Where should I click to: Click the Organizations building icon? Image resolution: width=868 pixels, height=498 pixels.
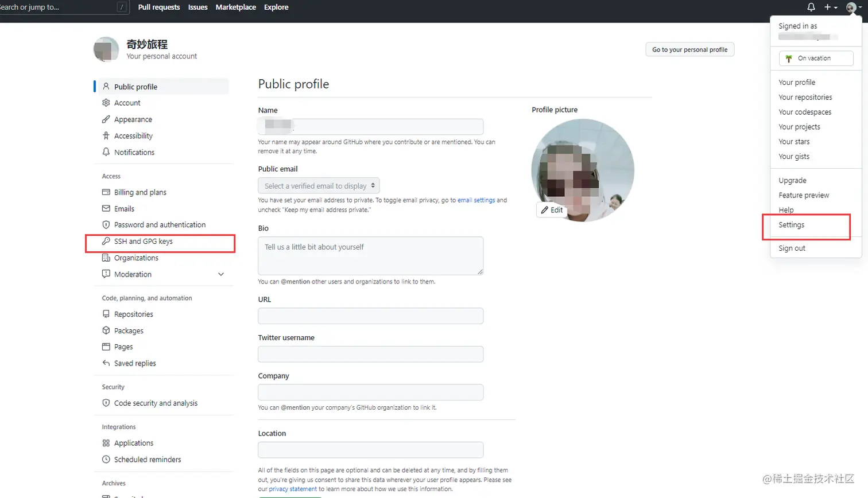point(106,258)
